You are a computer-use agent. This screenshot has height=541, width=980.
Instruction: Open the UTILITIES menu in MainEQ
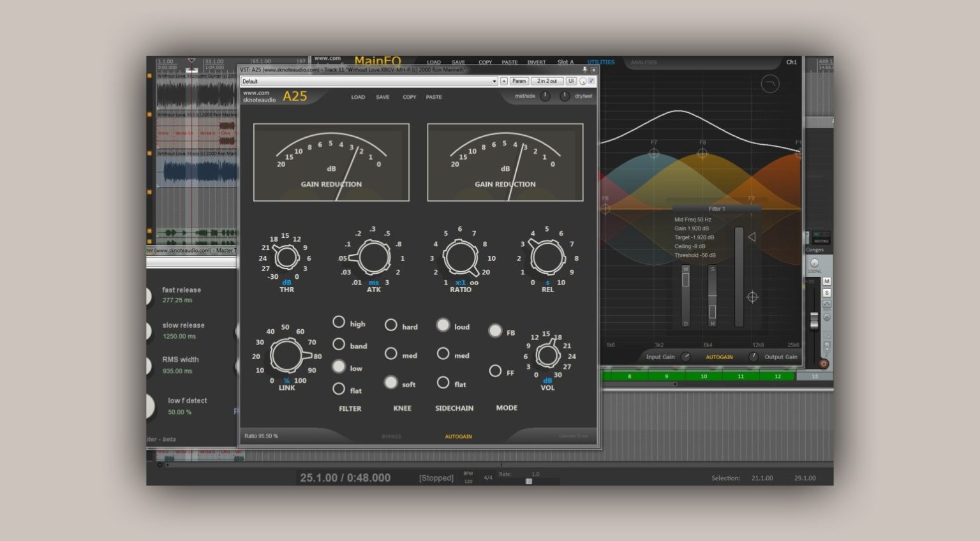point(602,62)
